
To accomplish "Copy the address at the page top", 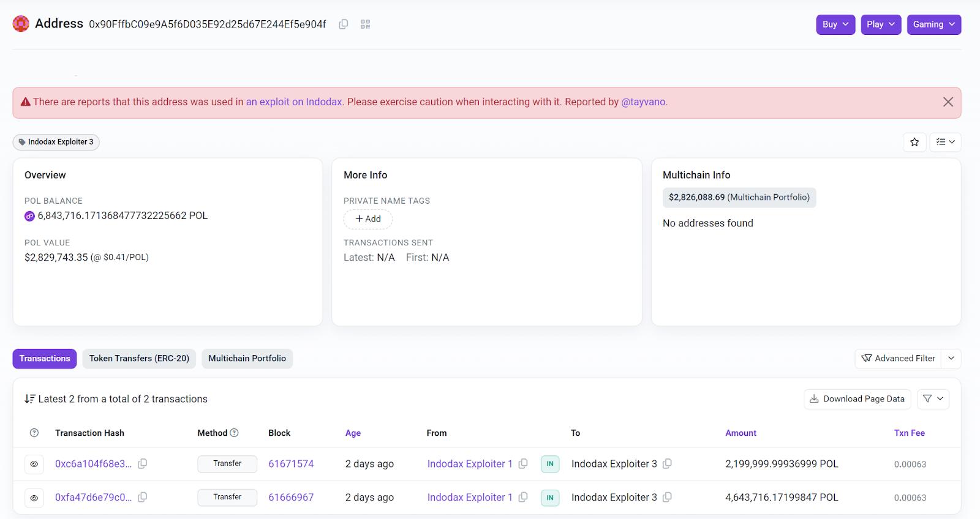I will click(344, 24).
